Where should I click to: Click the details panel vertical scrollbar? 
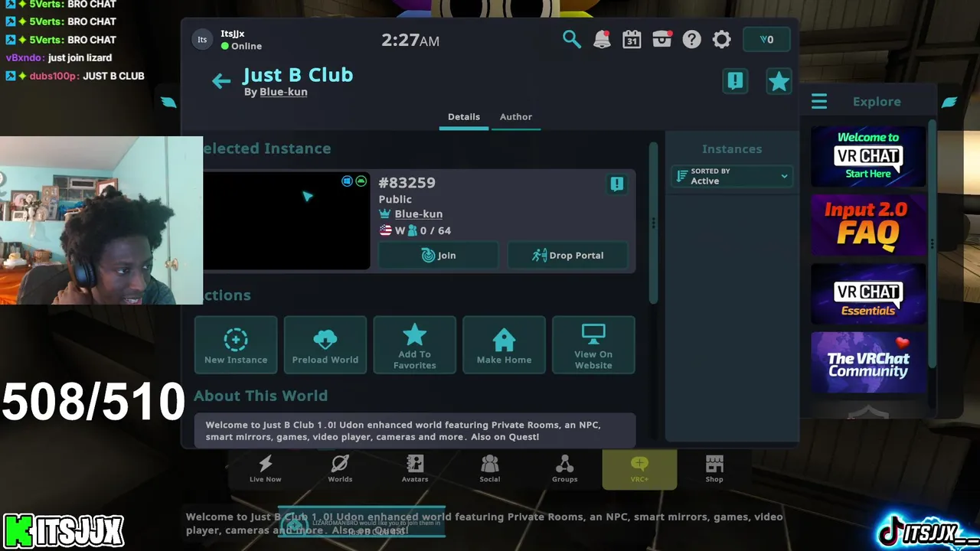click(653, 222)
